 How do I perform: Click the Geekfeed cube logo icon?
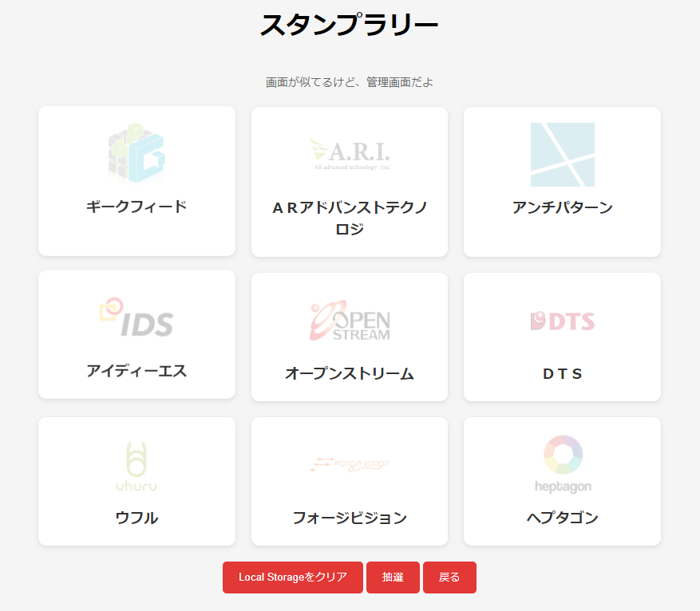136,154
